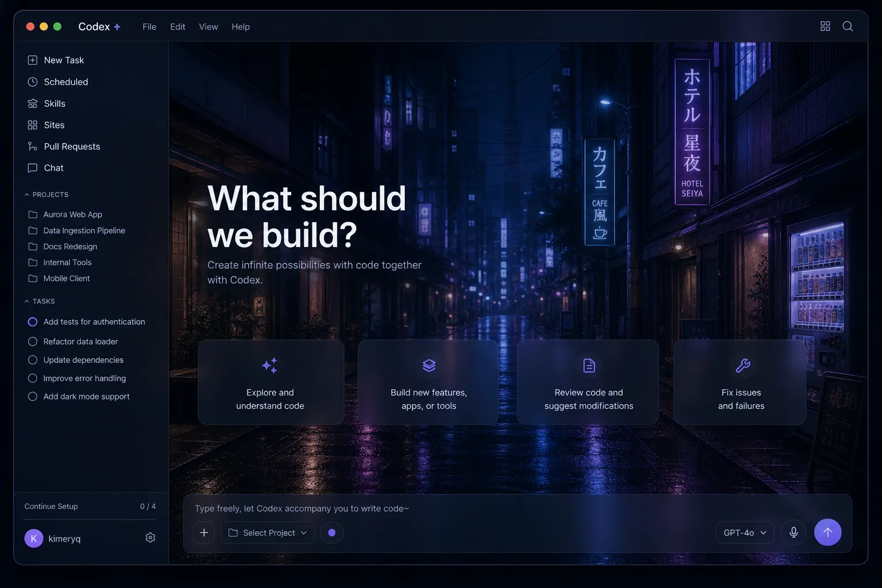Click the Docs Redesign folder icon
The image size is (882, 588).
pyautogui.click(x=33, y=246)
